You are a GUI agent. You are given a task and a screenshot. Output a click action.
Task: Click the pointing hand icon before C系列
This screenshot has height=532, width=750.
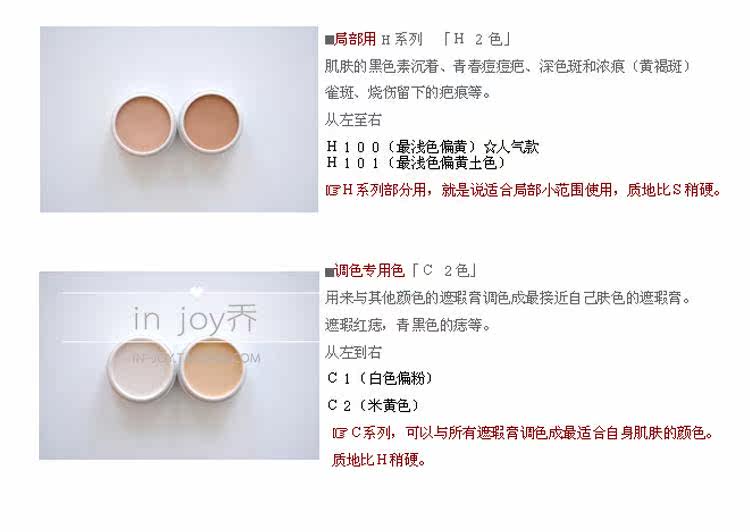click(x=340, y=433)
